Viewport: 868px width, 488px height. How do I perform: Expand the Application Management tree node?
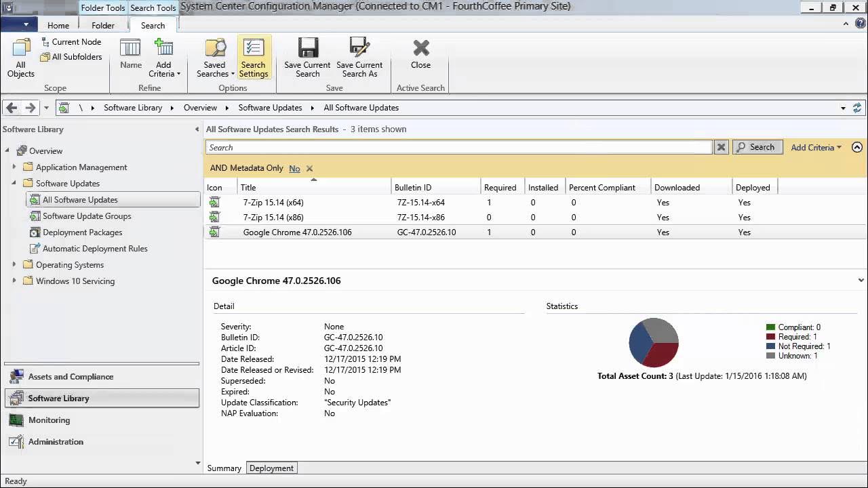(14, 167)
